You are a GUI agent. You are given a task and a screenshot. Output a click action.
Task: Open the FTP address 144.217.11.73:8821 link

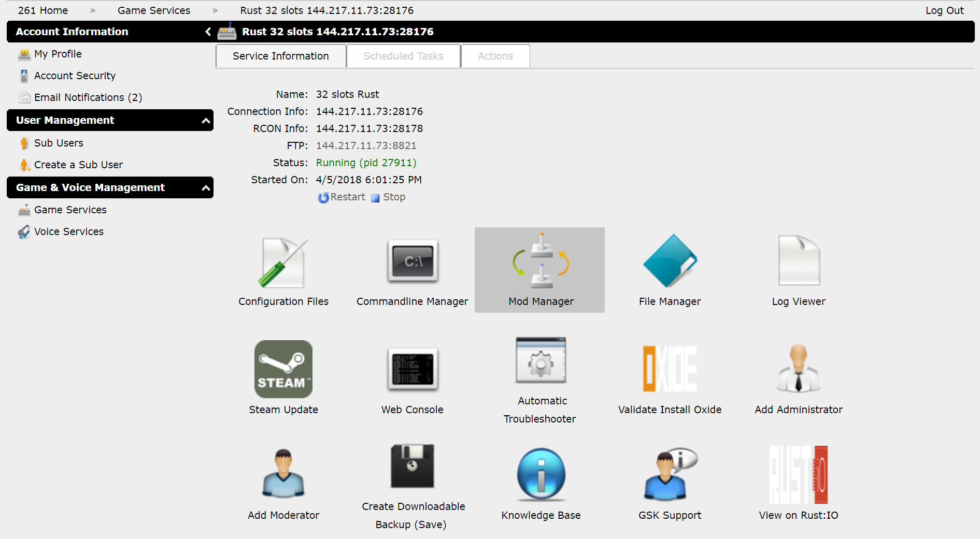pyautogui.click(x=366, y=145)
